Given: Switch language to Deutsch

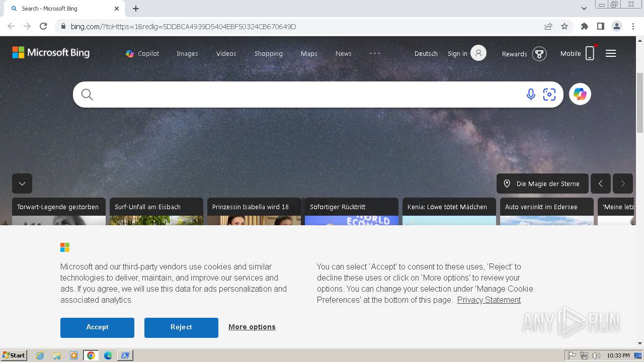Looking at the screenshot, I should (x=426, y=53).
